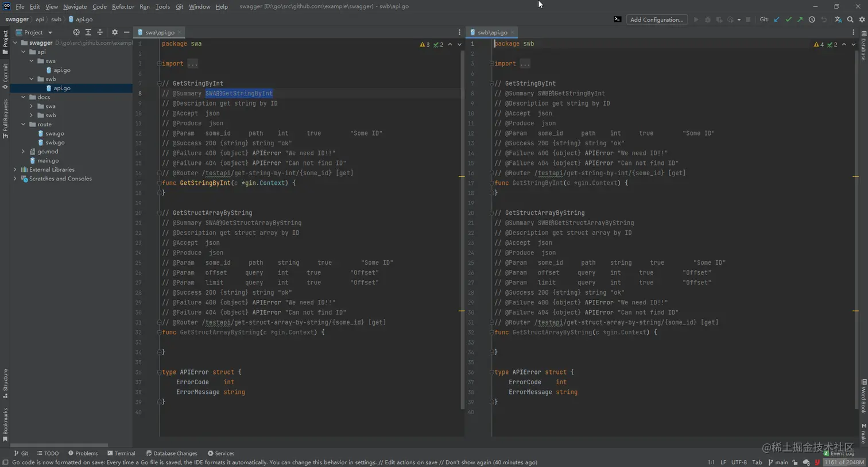
Task: Expand the External Libraries node
Action: click(x=15, y=169)
